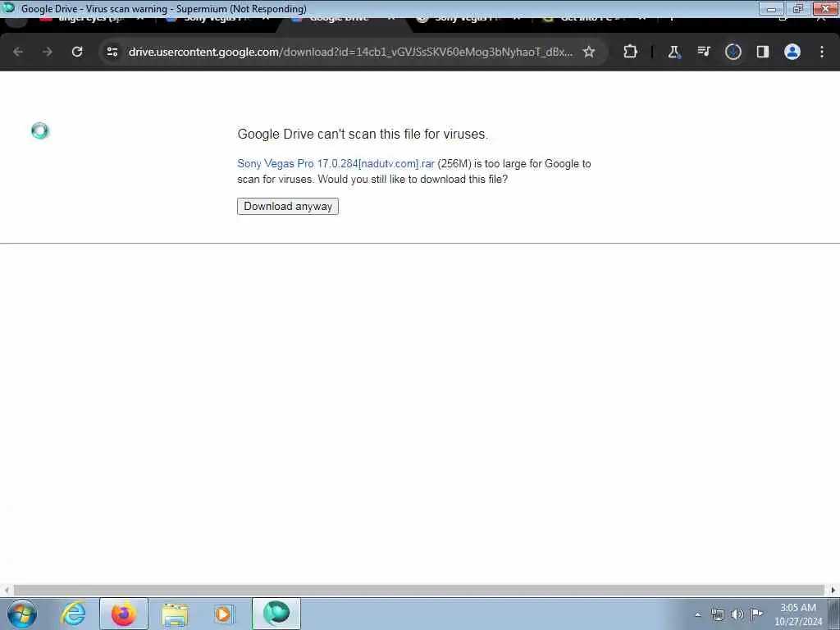Click the Download anyway button

[x=288, y=206]
